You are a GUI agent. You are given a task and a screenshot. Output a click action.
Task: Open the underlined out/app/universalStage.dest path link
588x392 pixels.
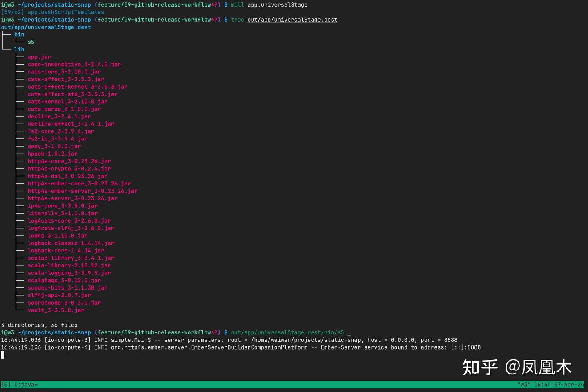pos(292,19)
